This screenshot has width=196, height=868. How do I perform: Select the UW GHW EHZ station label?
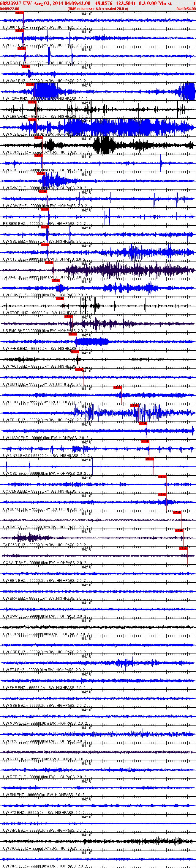(45, 295)
